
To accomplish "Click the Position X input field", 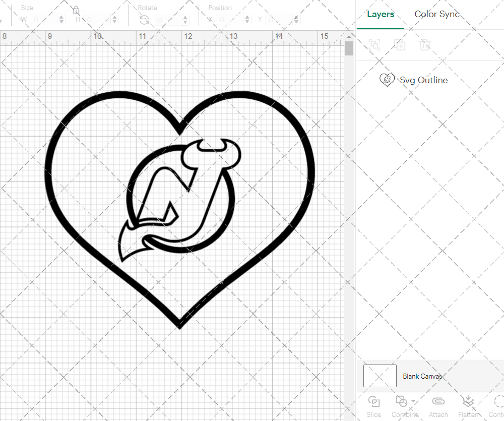I will coord(230,20).
